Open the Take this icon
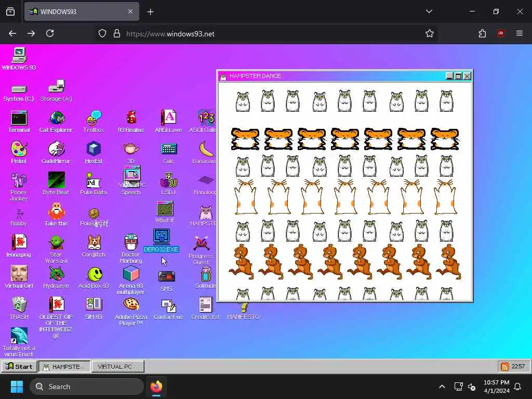This screenshot has width=532, height=399. [56, 215]
